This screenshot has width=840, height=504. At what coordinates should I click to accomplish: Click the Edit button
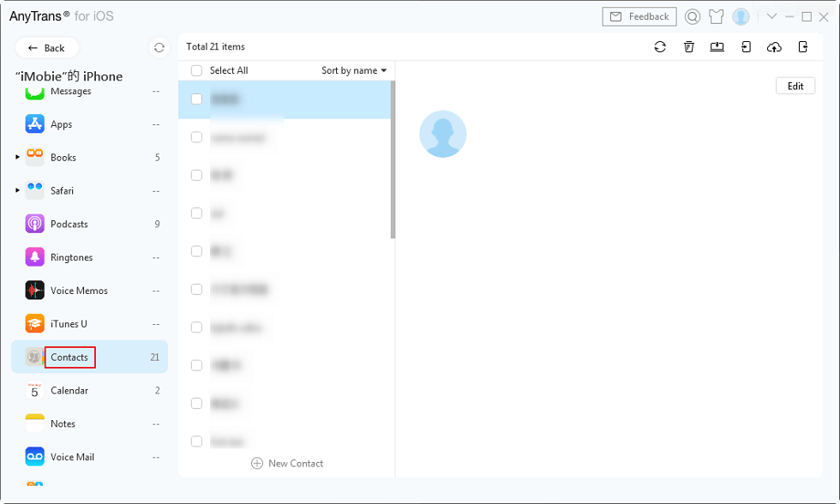coord(795,86)
